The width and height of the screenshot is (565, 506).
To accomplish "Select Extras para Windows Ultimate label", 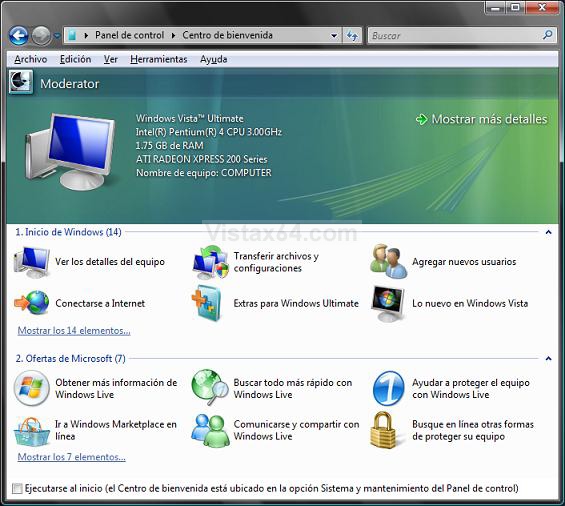I will coord(296,303).
